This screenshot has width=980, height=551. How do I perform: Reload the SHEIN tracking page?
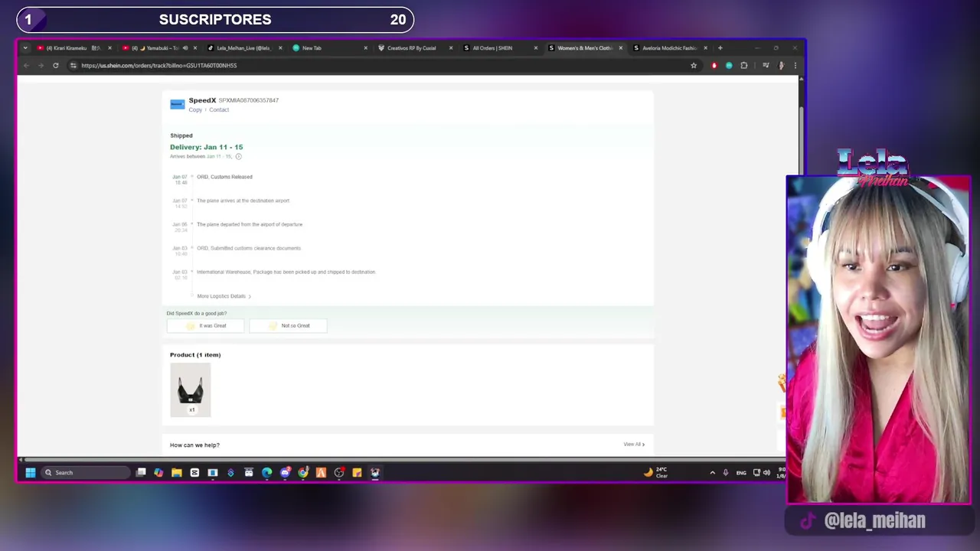pos(55,66)
